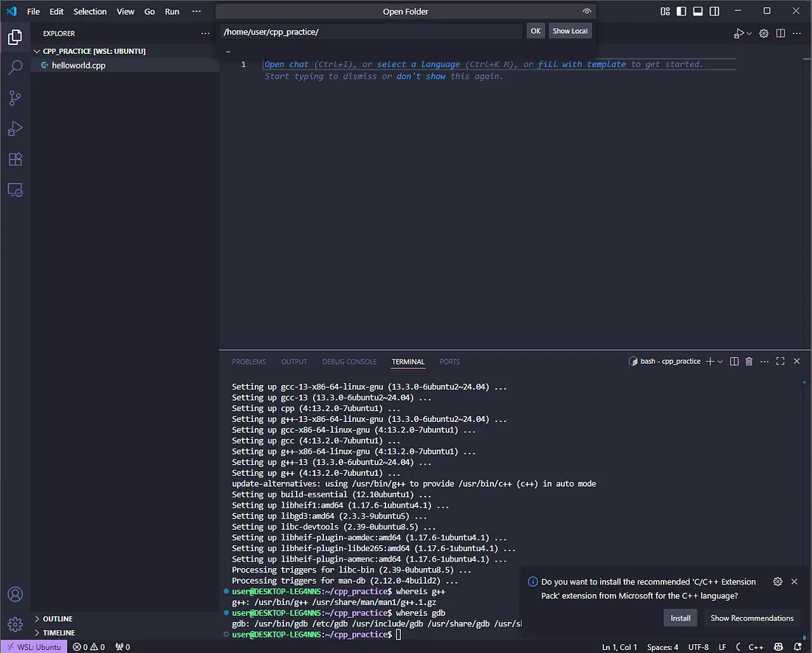Click Show Local button
The image size is (812, 653).
570,31
